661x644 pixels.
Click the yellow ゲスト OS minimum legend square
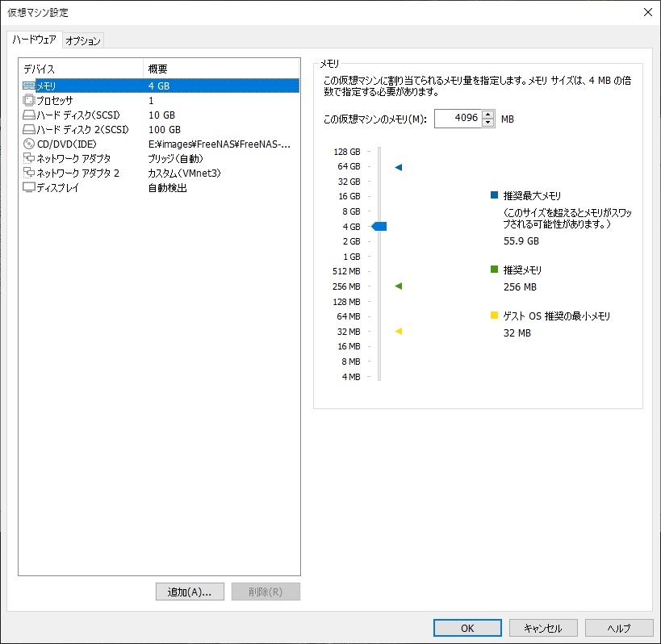tap(495, 316)
